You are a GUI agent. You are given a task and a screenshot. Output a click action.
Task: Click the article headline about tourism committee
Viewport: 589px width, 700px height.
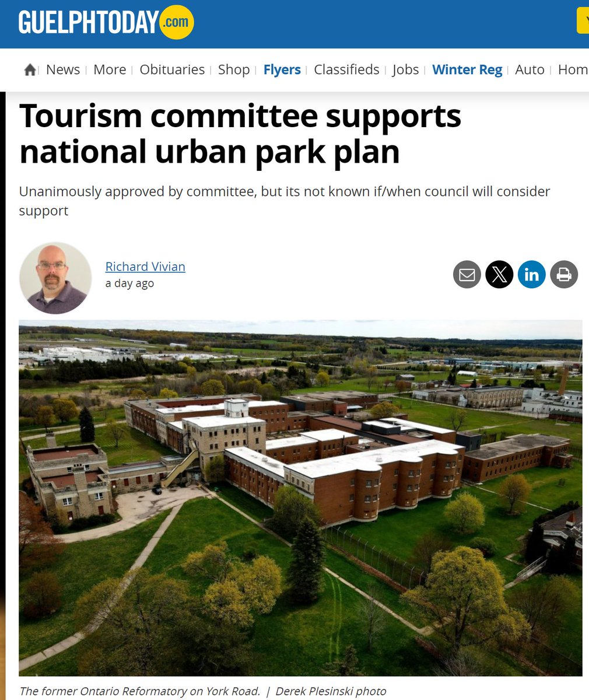point(240,134)
